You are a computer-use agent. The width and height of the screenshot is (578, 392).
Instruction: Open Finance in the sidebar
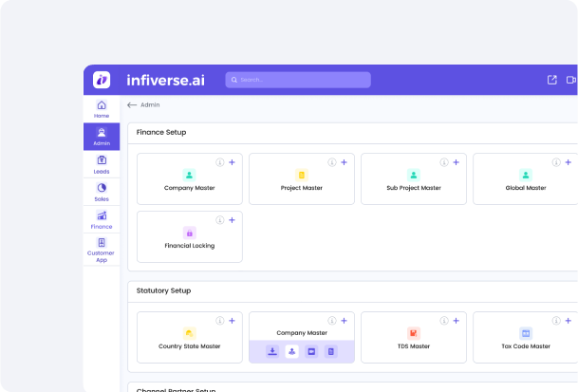102,220
